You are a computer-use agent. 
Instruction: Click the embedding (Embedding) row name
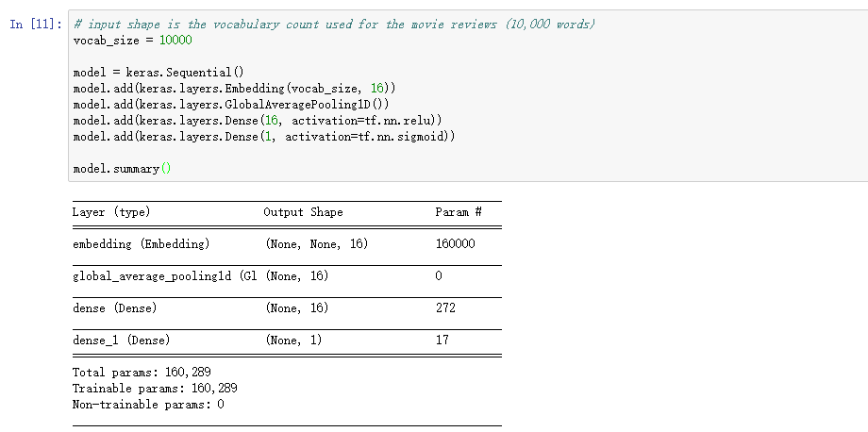pos(142,244)
